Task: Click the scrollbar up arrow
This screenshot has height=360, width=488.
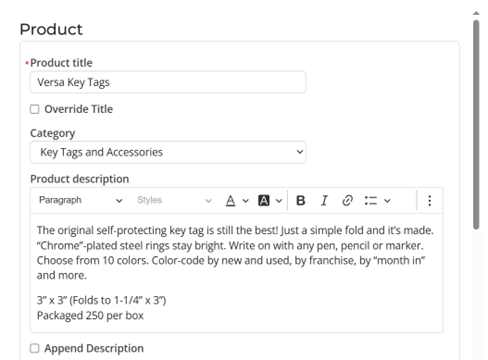Action: (476, 13)
